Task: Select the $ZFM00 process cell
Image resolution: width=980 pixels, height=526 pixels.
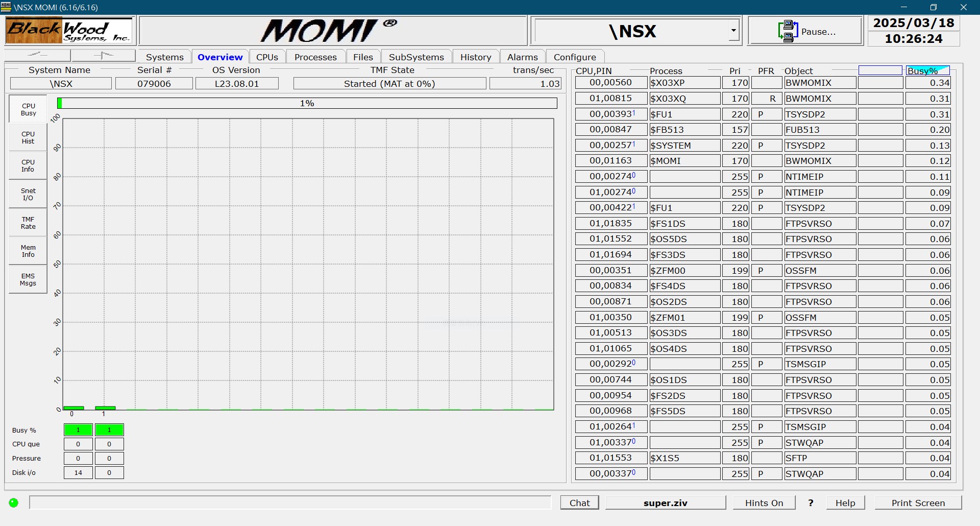Action: (684, 271)
